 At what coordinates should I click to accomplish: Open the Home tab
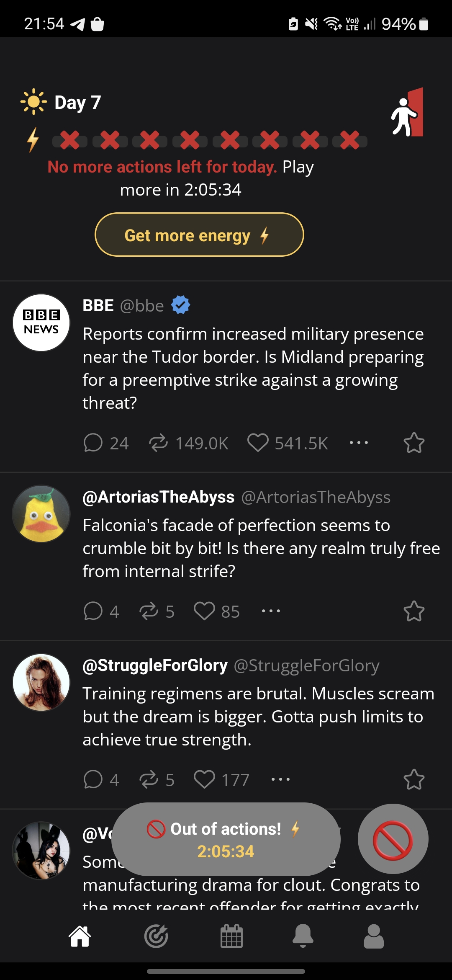(80, 936)
